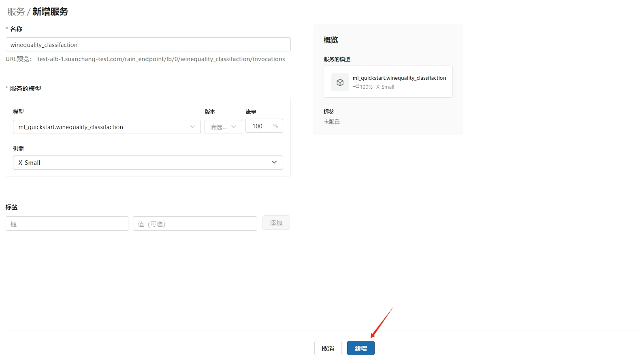Click the traffic split icon next to 100%
Screen dimensions: 640x364
tap(356, 87)
